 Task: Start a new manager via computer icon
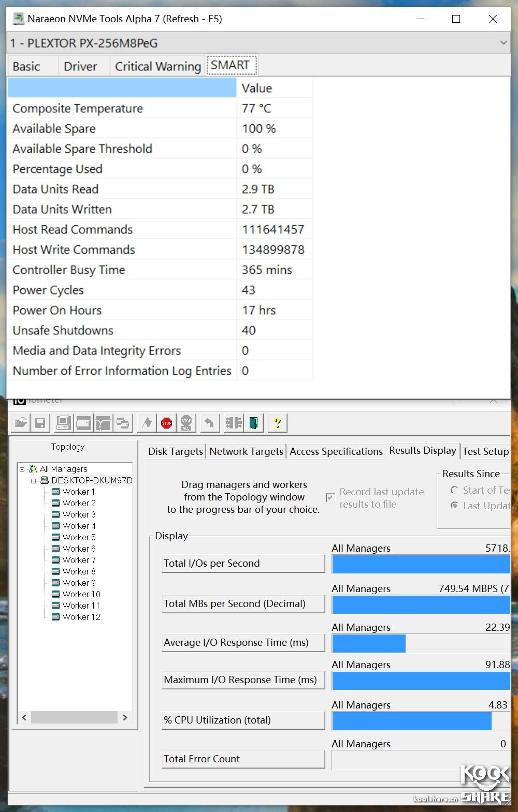click(x=63, y=423)
